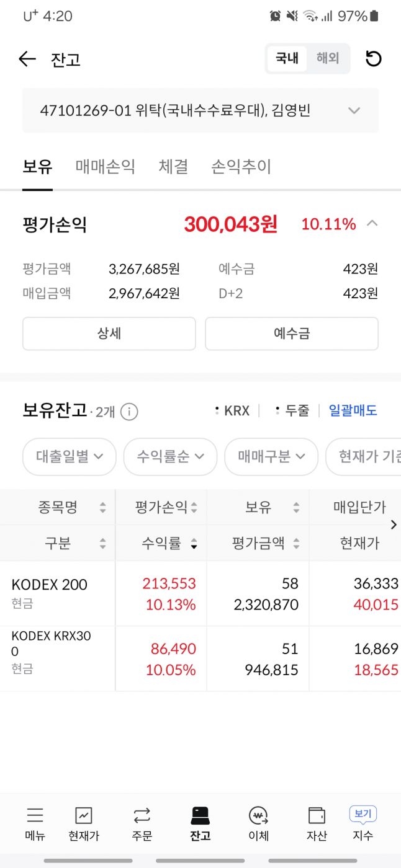Collapse the 평가손익 summary chevron
401x868 pixels.
pos(372,223)
